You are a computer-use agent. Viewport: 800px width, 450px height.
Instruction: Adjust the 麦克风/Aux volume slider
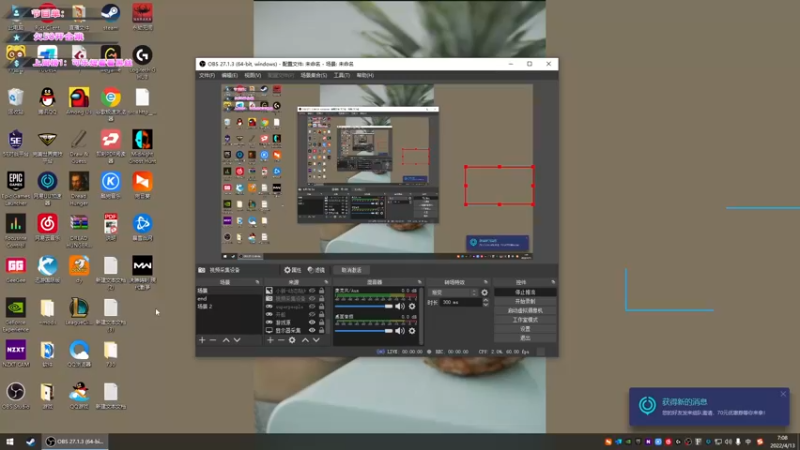[x=364, y=306]
